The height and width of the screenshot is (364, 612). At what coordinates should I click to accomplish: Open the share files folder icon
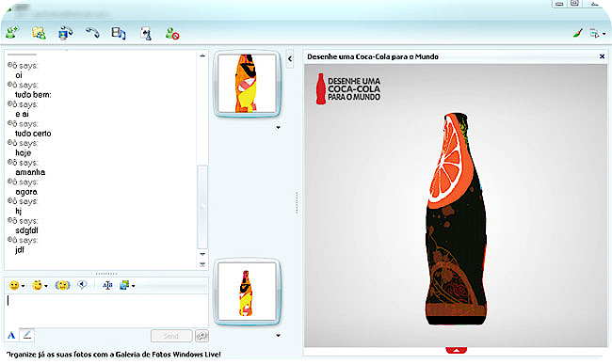click(39, 33)
